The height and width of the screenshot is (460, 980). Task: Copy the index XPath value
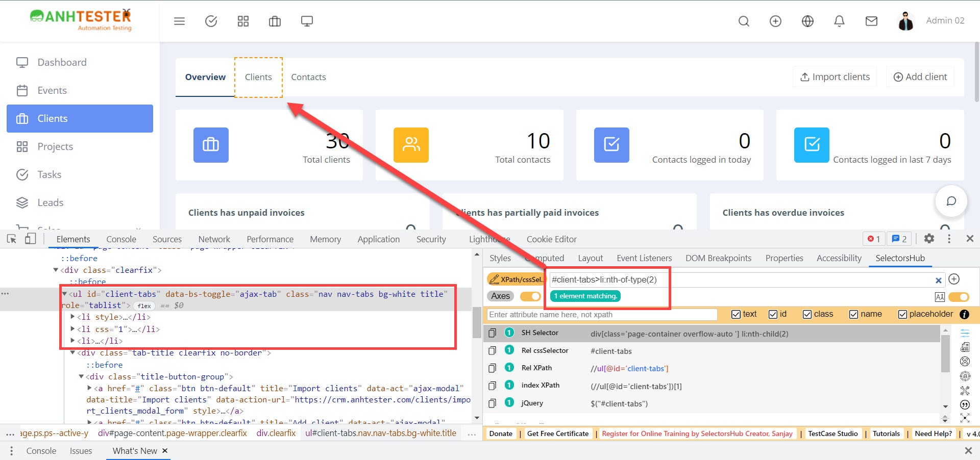tap(492, 386)
